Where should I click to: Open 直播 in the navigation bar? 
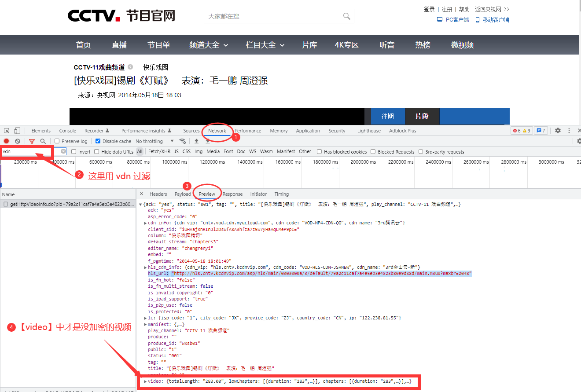(119, 45)
